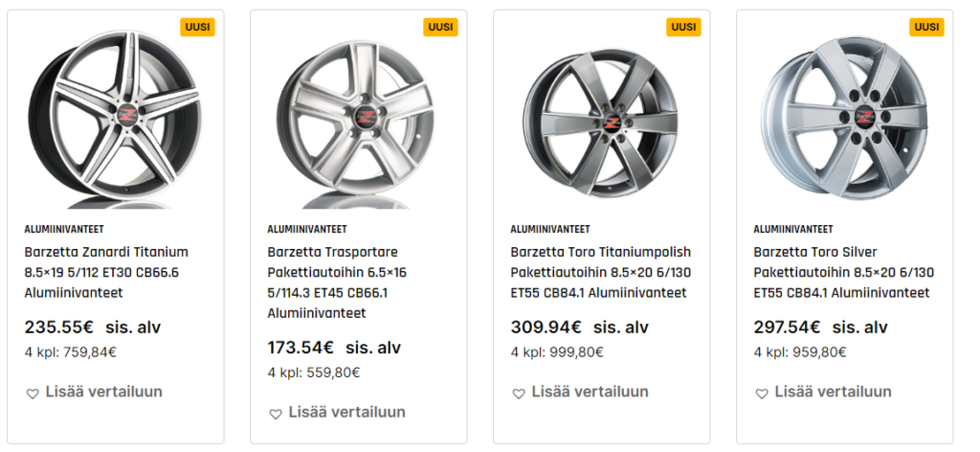The image size is (980, 452).
Task: Open Barzetta Zanardi Titanium 8.5×19 product title
Action: coord(106,272)
